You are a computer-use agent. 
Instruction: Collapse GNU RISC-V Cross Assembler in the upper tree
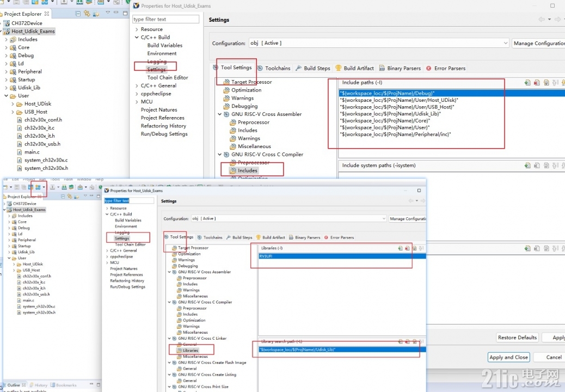pyautogui.click(x=219, y=114)
